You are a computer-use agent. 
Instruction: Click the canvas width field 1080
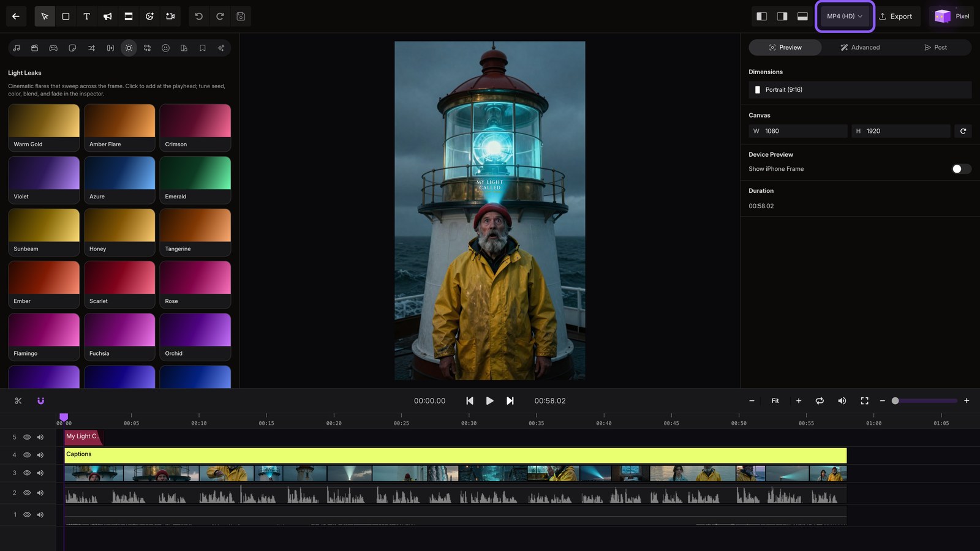(x=798, y=131)
